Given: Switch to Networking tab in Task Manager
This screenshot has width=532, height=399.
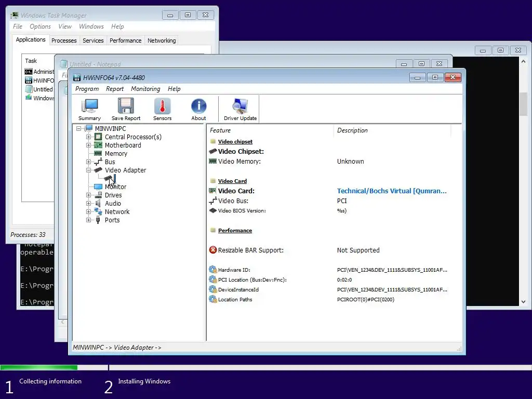Looking at the screenshot, I should click(162, 41).
